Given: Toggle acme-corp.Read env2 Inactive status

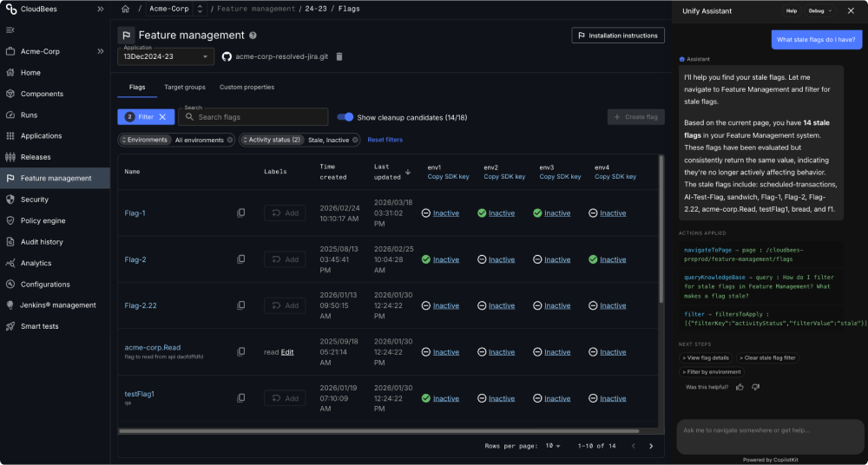Looking at the screenshot, I should tap(502, 352).
